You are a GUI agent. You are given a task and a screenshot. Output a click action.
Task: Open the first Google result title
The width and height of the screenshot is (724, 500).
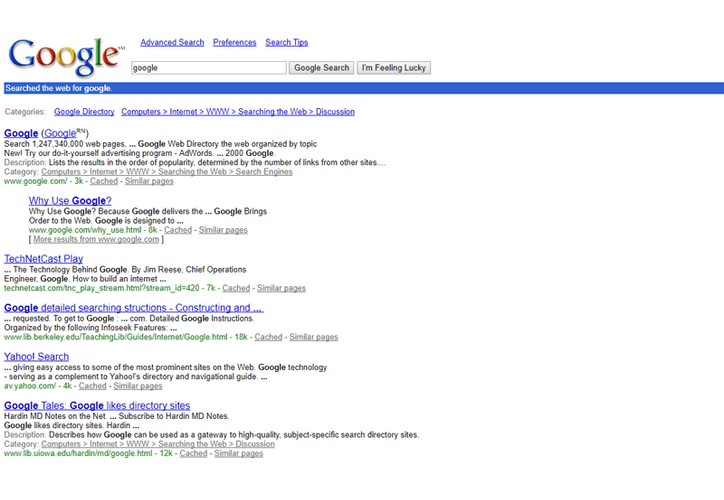pyautogui.click(x=21, y=133)
